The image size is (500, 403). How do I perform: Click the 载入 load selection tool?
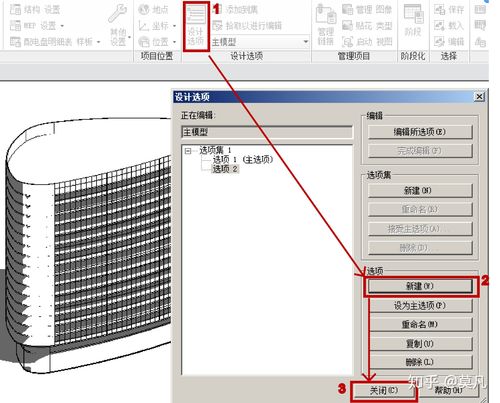coord(449,25)
